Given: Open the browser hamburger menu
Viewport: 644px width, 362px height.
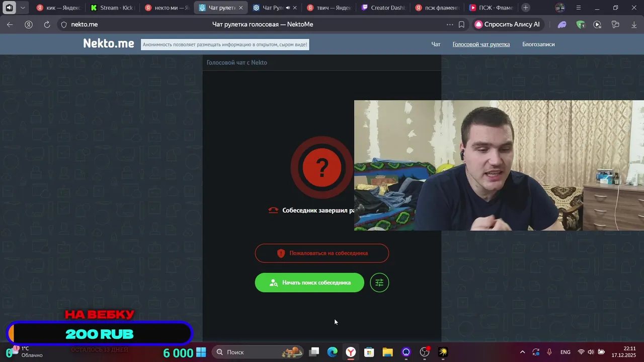Looking at the screenshot, I should [578, 8].
